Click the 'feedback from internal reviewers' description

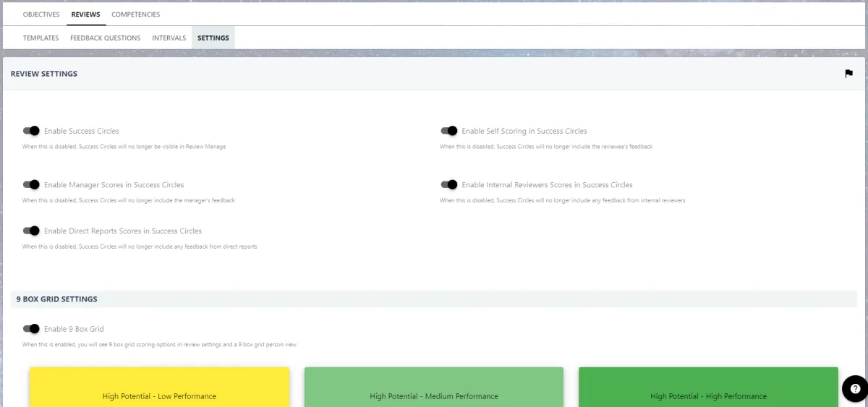pos(562,200)
